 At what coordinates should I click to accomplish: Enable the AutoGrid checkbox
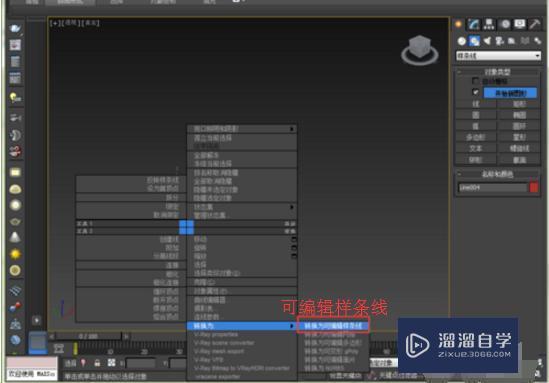point(475,81)
